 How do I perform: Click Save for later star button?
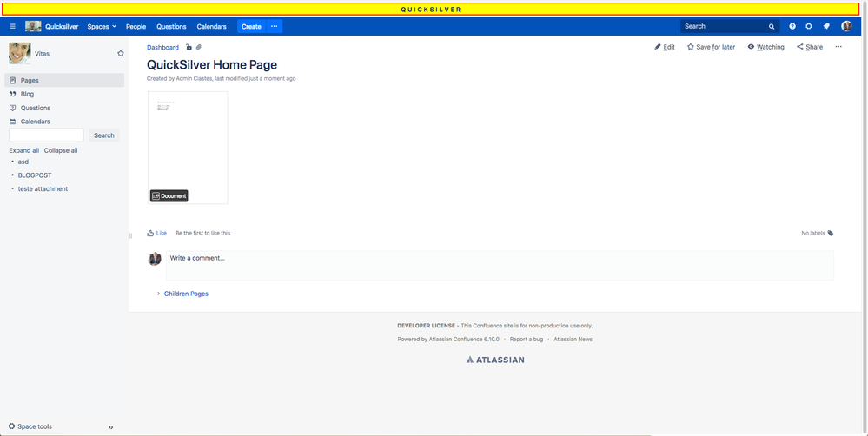(712, 47)
